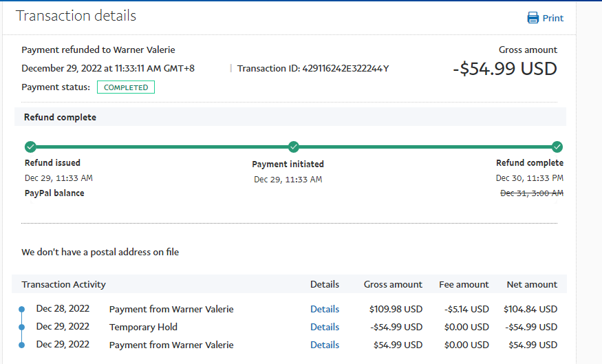
Task: Click the Payment initiated checkmark icon
Action: click(x=294, y=147)
